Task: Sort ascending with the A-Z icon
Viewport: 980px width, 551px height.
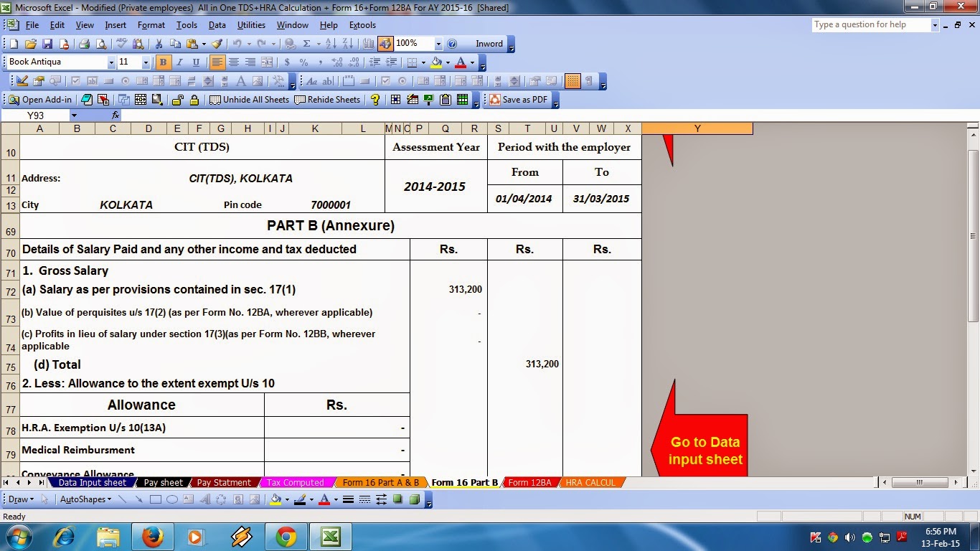Action: 331,44
